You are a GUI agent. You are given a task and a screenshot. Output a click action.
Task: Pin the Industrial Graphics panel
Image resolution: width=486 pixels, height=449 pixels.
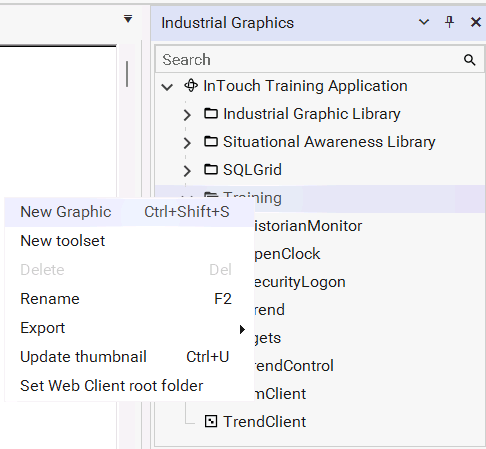(x=449, y=22)
